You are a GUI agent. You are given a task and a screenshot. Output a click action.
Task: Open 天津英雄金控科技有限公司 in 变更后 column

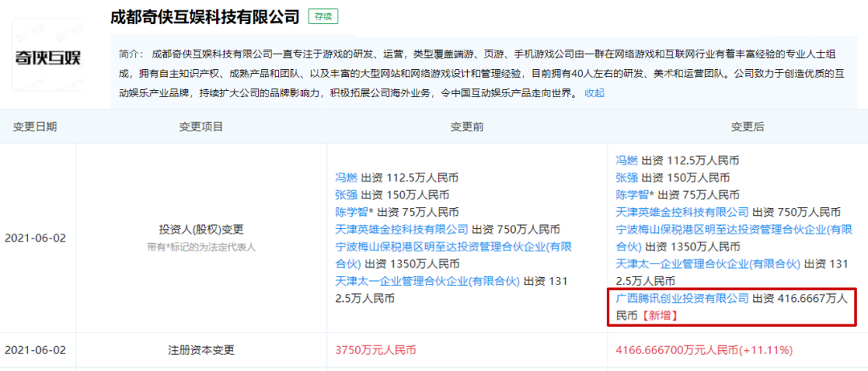[682, 212]
